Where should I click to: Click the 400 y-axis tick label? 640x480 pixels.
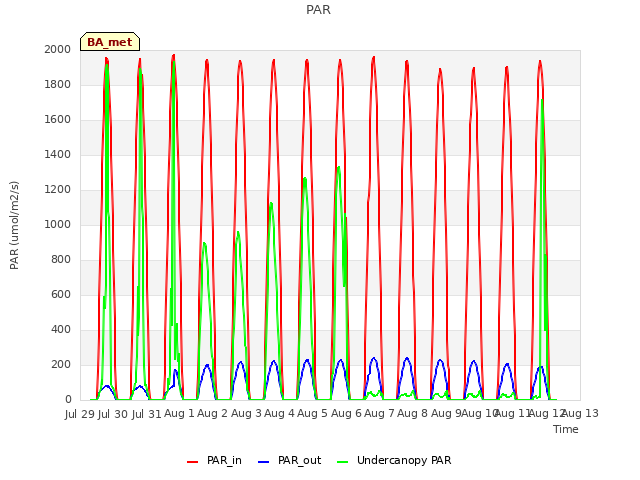point(61,330)
